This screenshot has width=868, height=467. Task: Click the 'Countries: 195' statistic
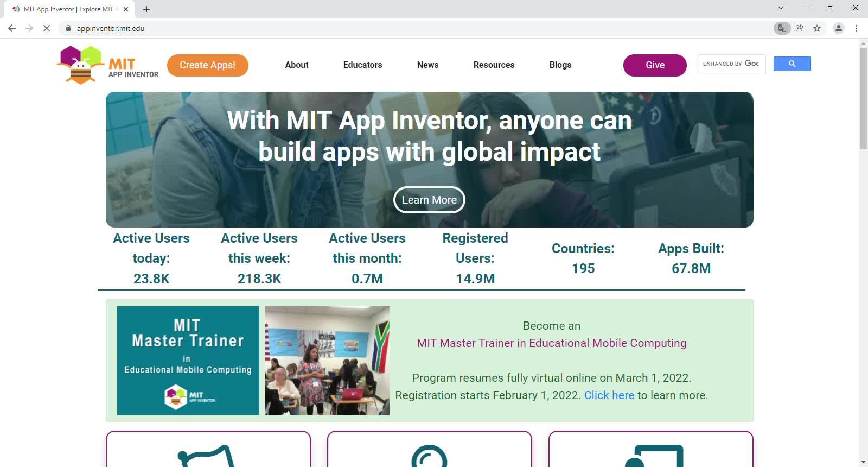(x=583, y=258)
